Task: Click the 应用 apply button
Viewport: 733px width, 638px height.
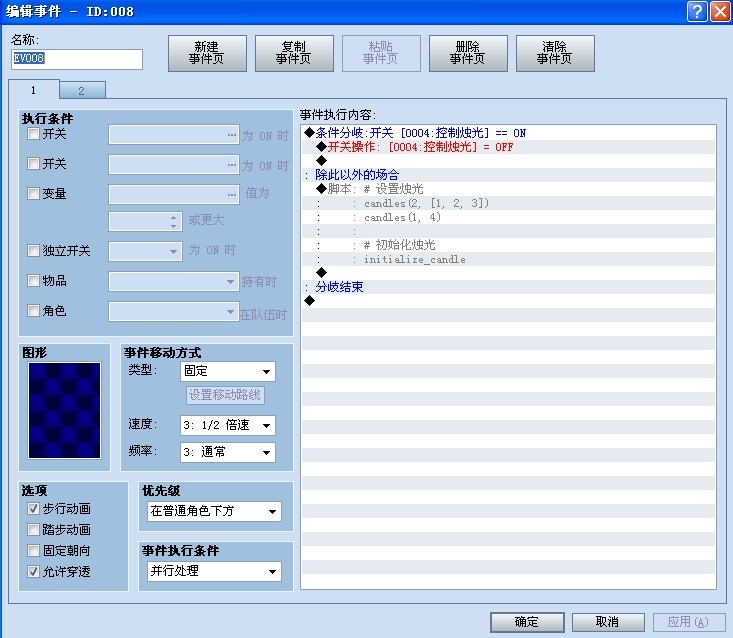Action: (689, 622)
